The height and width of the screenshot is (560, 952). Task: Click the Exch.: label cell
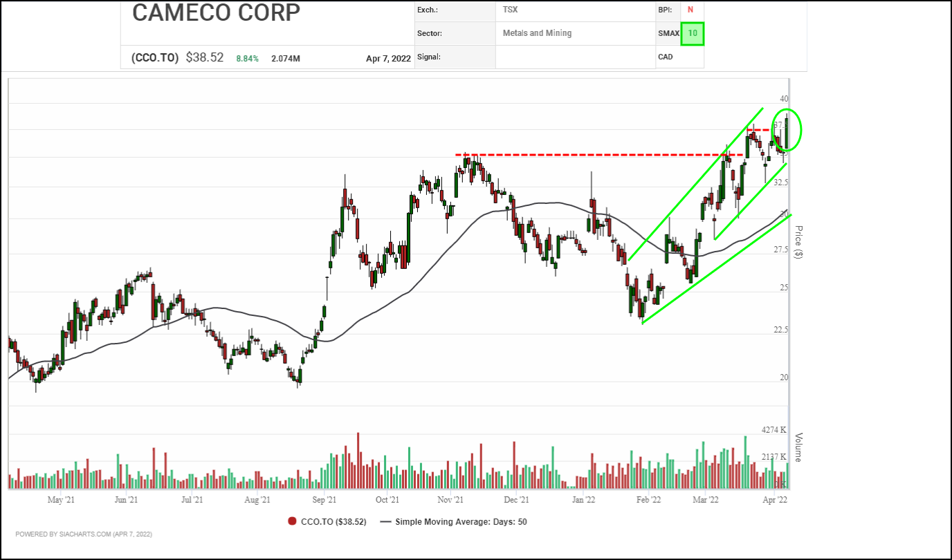click(455, 10)
